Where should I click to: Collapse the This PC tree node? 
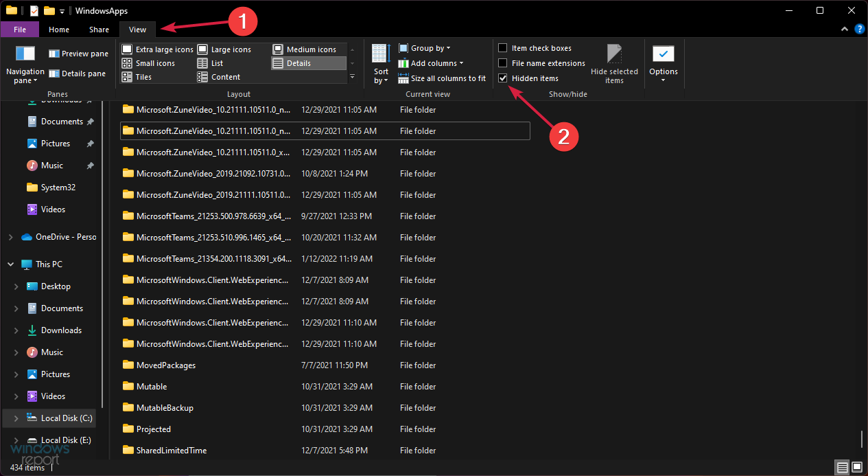10,264
